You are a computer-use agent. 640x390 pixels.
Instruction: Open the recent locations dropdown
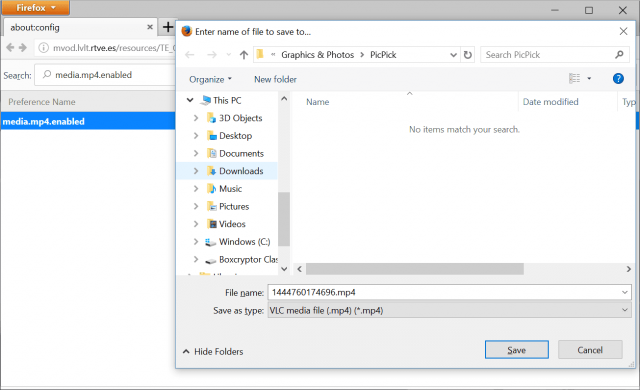pos(229,55)
